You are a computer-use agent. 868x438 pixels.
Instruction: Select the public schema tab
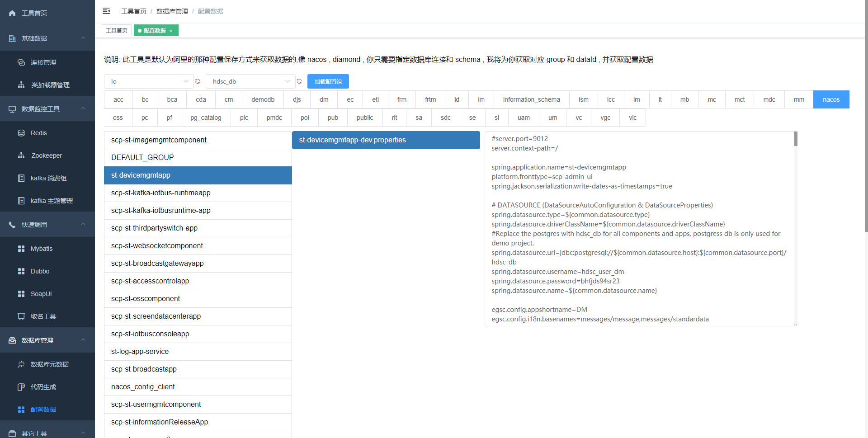[365, 118]
